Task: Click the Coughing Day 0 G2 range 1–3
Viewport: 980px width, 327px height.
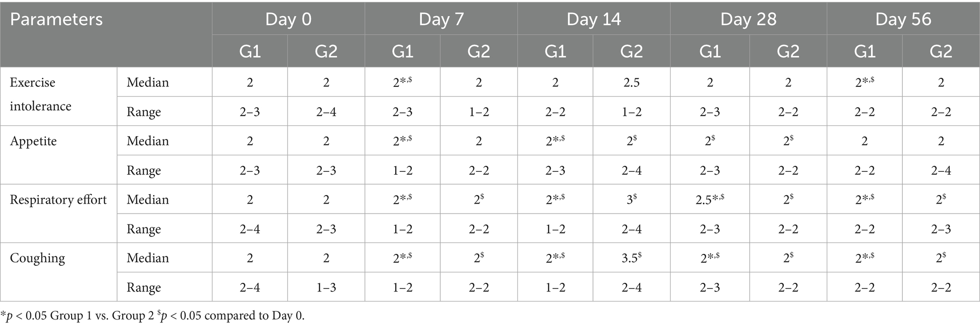Action: (x=326, y=288)
